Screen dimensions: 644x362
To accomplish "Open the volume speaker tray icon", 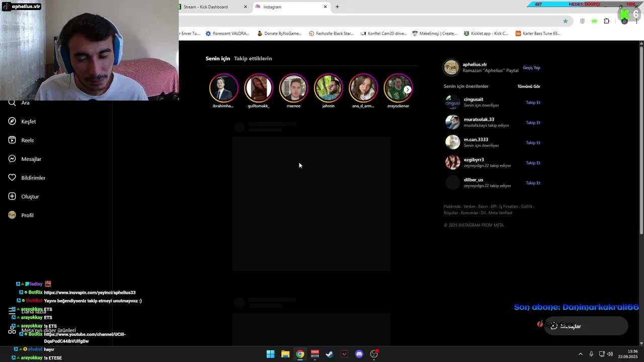I will pyautogui.click(x=610, y=354).
